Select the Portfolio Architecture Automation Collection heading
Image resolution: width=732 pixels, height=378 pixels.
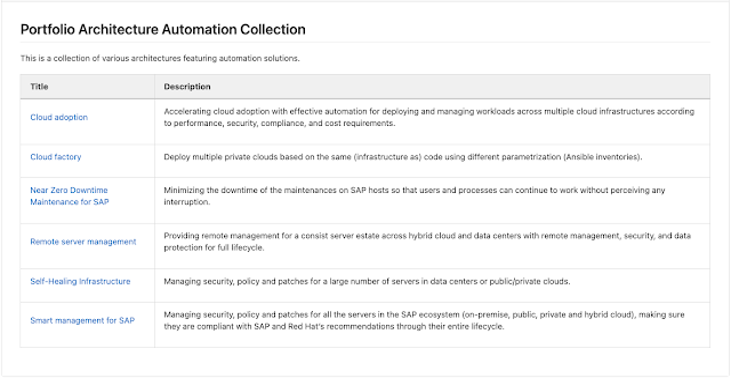click(163, 29)
